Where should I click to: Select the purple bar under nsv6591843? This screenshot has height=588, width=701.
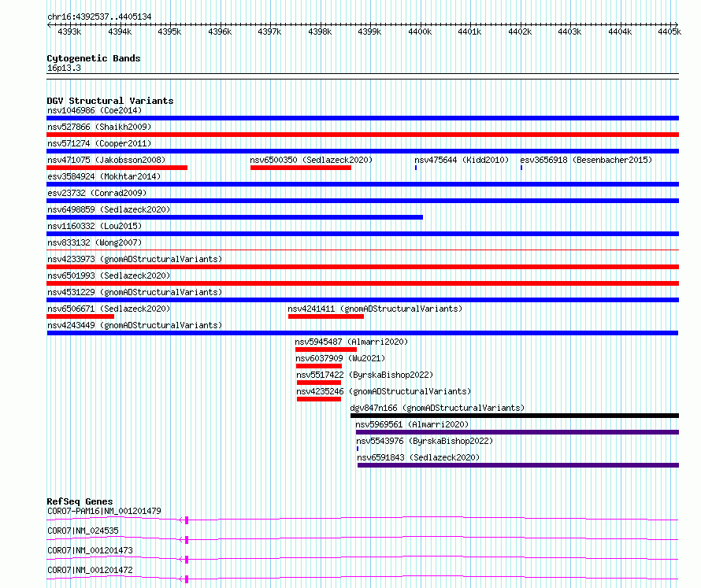pos(518,465)
